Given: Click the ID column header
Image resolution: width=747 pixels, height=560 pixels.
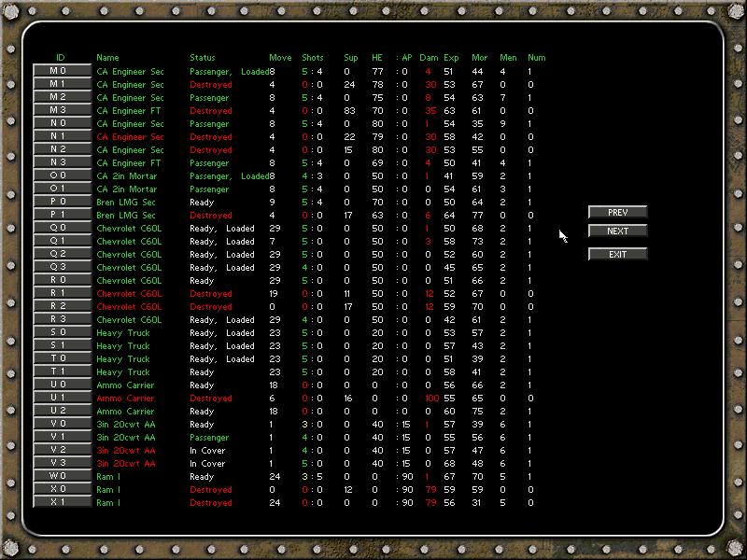Looking at the screenshot, I should [60, 58].
